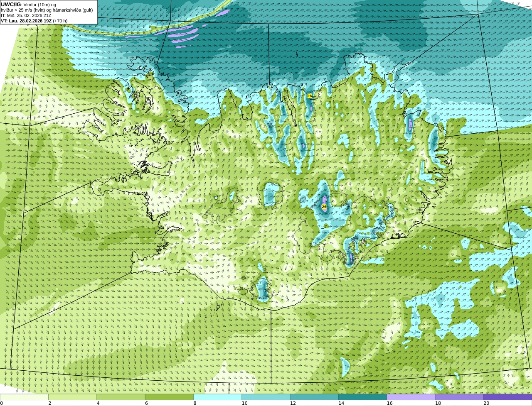Click the 0–2 m/s palest legend swatch
The height and width of the screenshot is (406, 532).
[x=24, y=397]
